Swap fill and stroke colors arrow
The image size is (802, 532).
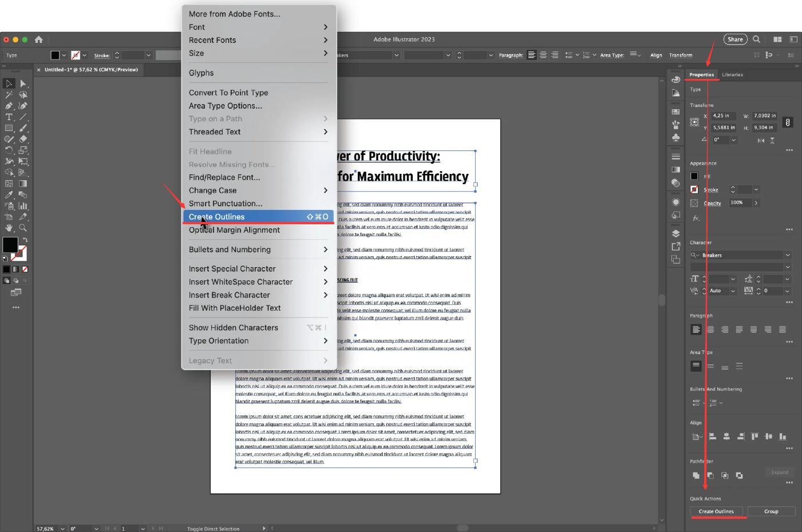point(25,240)
